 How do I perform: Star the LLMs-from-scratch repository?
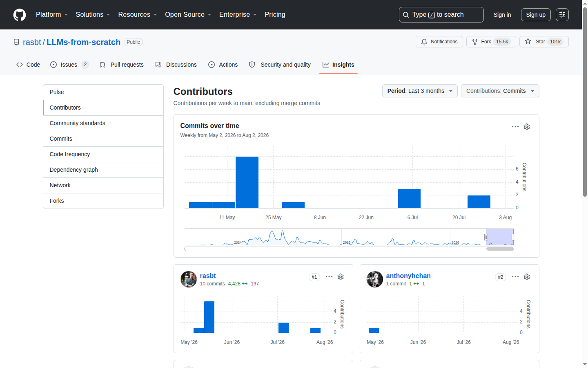point(544,42)
